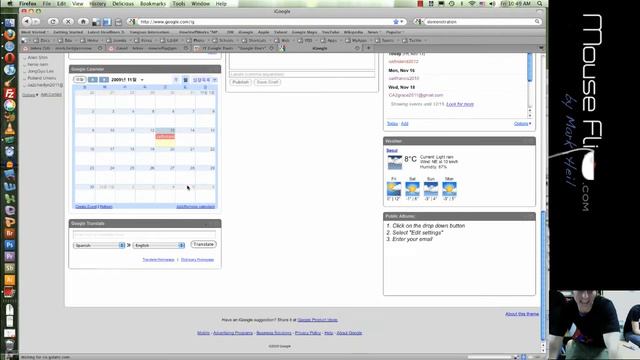Launch Adobe Soundbooth (Sb) from the dock

[10, 268]
